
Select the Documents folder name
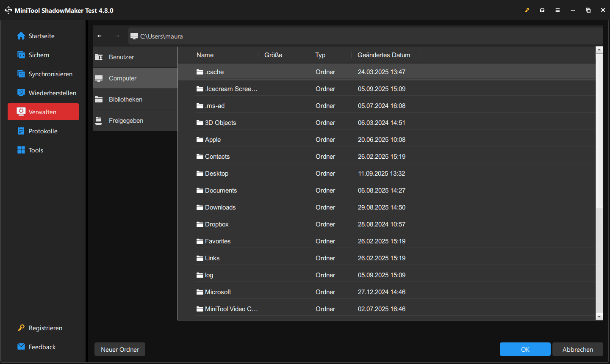click(x=221, y=190)
